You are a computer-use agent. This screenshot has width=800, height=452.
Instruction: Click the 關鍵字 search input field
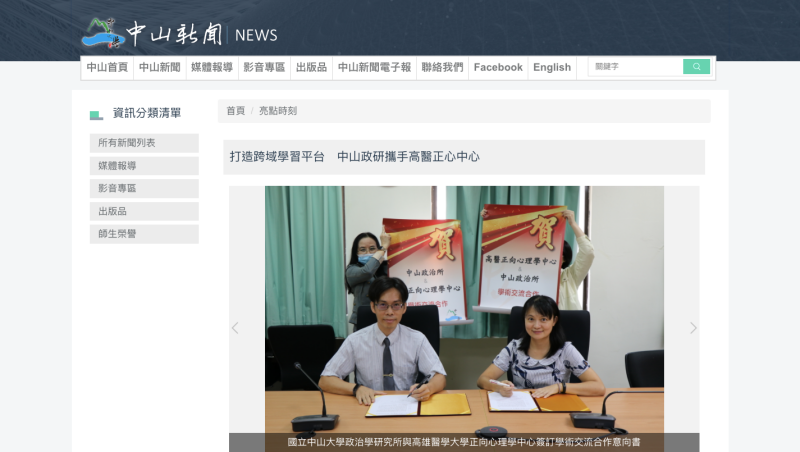(635, 67)
